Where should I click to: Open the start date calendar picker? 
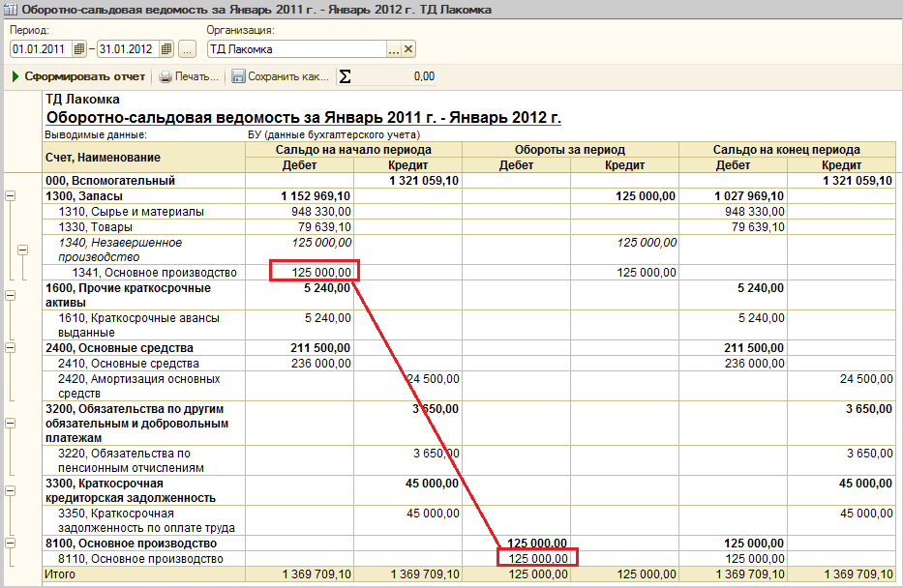pos(79,49)
